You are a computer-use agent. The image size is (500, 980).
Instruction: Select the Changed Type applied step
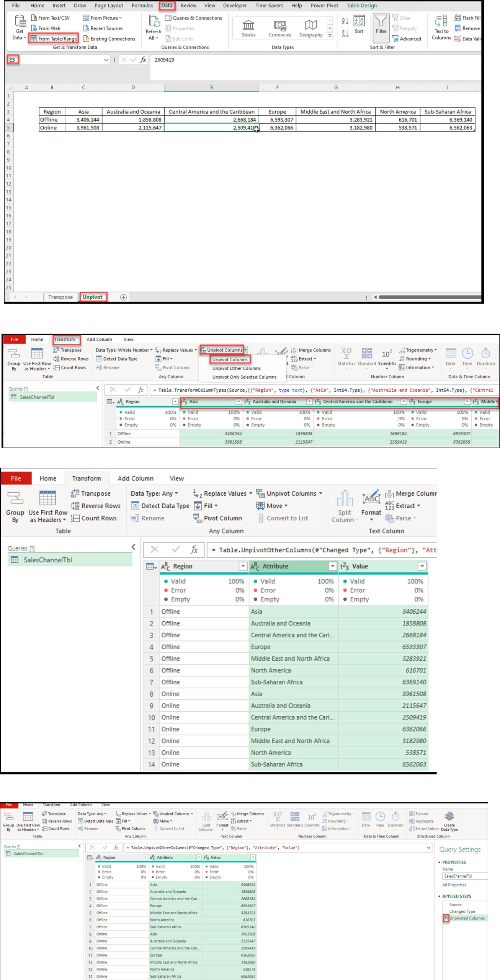point(462,911)
